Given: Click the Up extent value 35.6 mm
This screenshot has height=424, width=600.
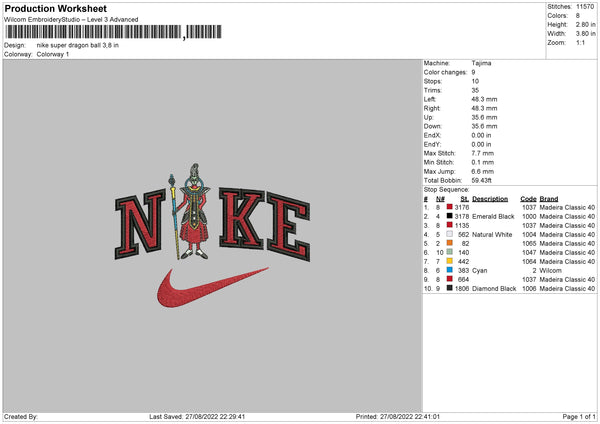Looking at the screenshot, I should tap(484, 117).
